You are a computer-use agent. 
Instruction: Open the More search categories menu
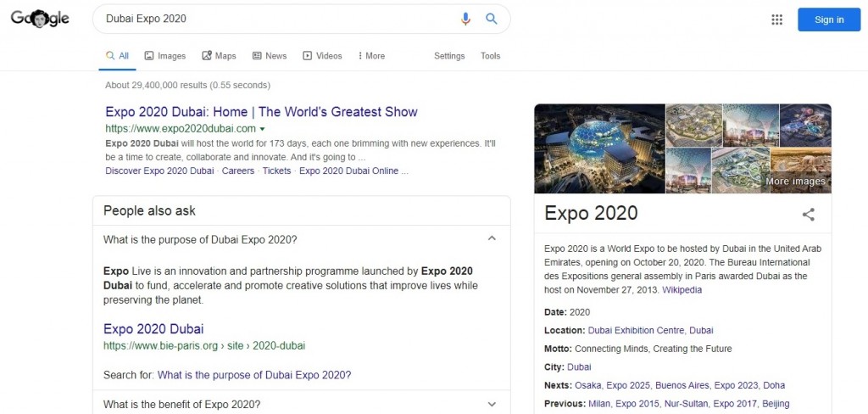(371, 56)
